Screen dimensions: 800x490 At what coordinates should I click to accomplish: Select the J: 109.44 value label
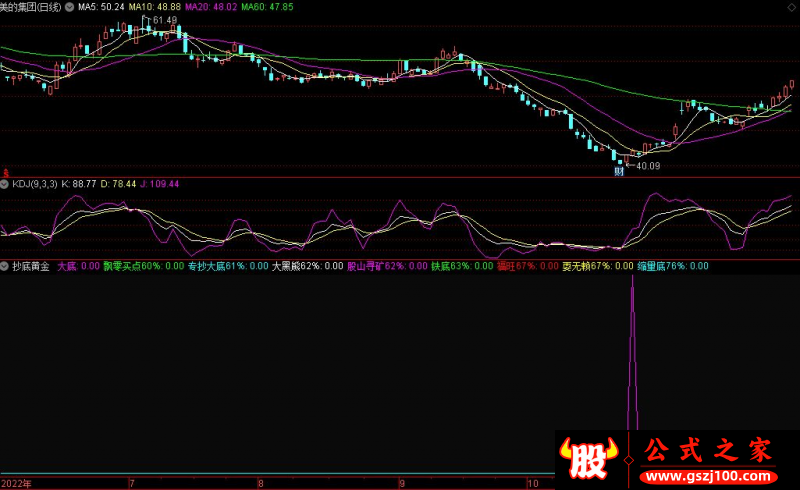161,184
